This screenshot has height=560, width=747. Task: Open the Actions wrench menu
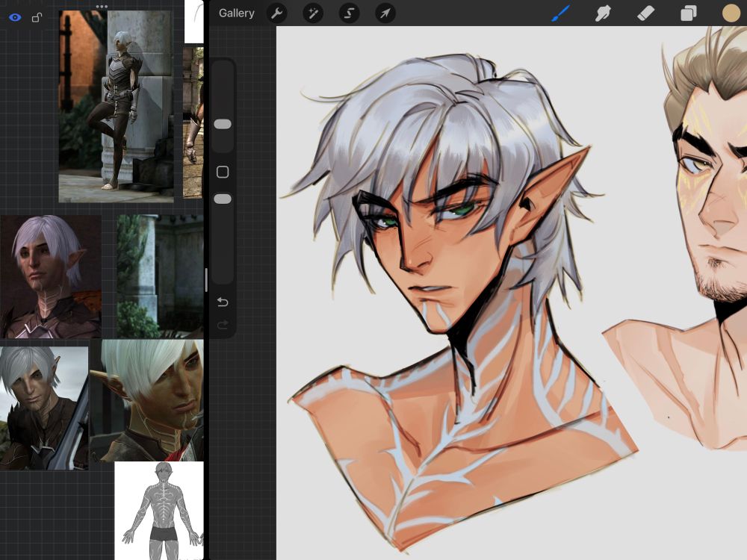276,13
